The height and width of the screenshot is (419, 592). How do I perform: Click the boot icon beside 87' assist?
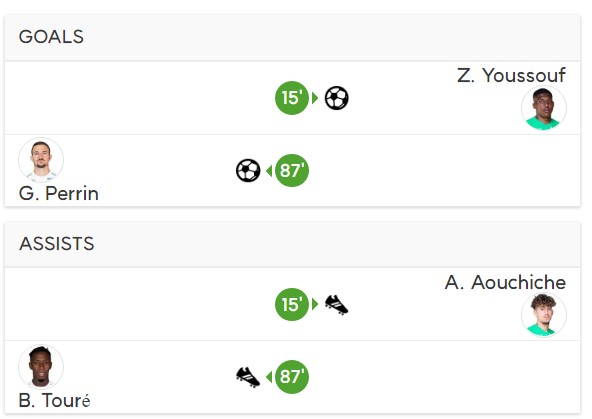(248, 377)
